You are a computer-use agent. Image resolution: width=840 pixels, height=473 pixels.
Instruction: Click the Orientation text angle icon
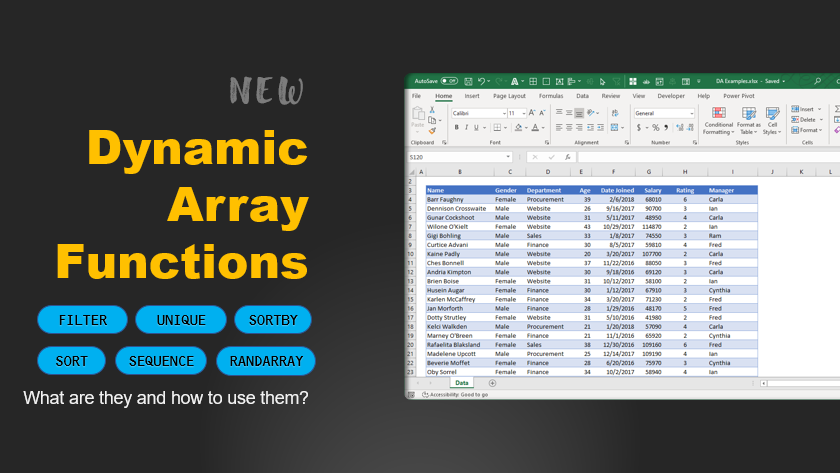591,113
